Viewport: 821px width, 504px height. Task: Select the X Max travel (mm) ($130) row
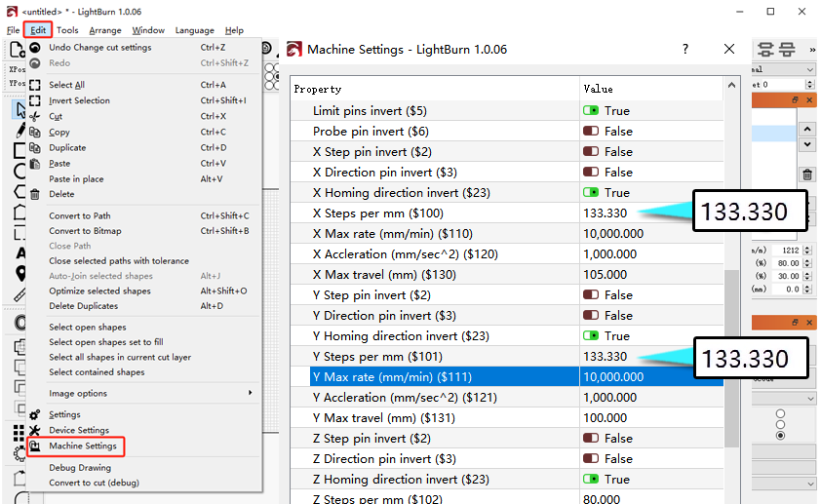pyautogui.click(x=507, y=275)
